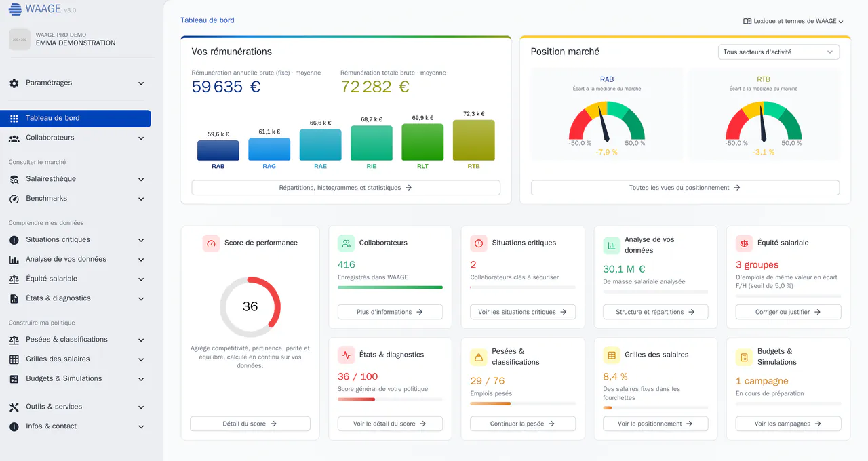Click the Tableau de bord breadcrumb link
Screen dimensions: 868x461
[x=208, y=20]
